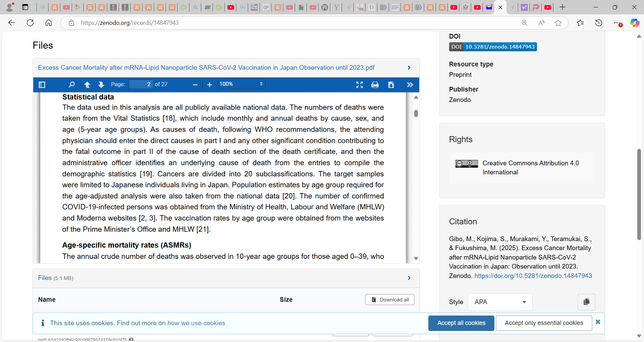Toggle the PDF viewer sidebar
The height and width of the screenshot is (342, 644).
tap(42, 85)
